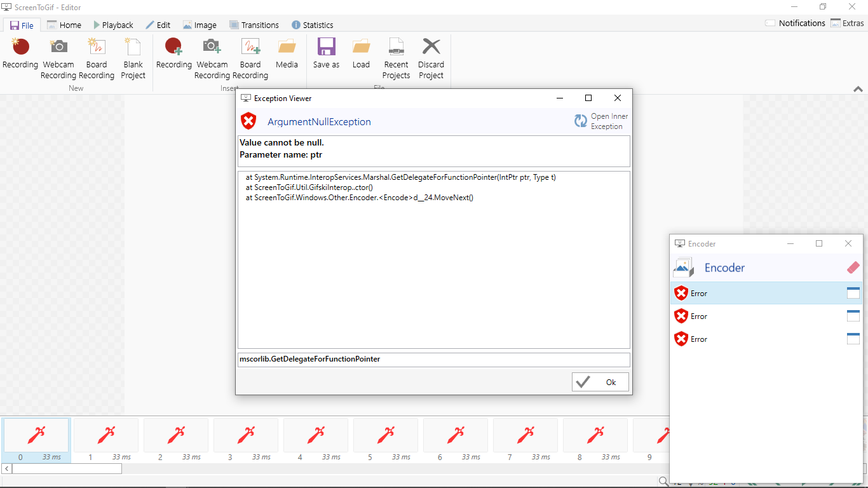Click the Marshal.GetDelegateForFunctionPointer stack line
The height and width of the screenshot is (488, 868).
[400, 177]
